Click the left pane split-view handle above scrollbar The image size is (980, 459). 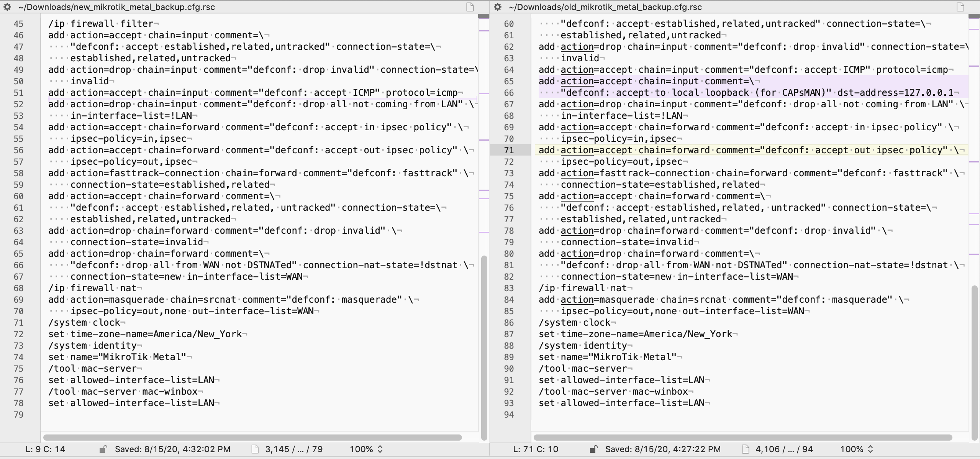click(x=484, y=16)
